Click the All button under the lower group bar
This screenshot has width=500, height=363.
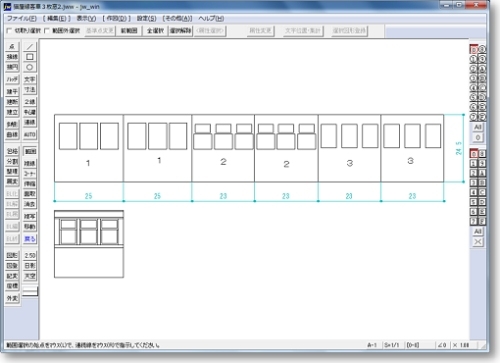coord(478,231)
